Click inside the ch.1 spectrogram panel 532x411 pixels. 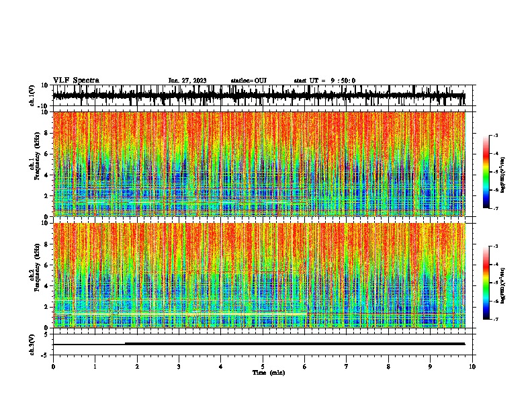pyautogui.click(x=259, y=164)
